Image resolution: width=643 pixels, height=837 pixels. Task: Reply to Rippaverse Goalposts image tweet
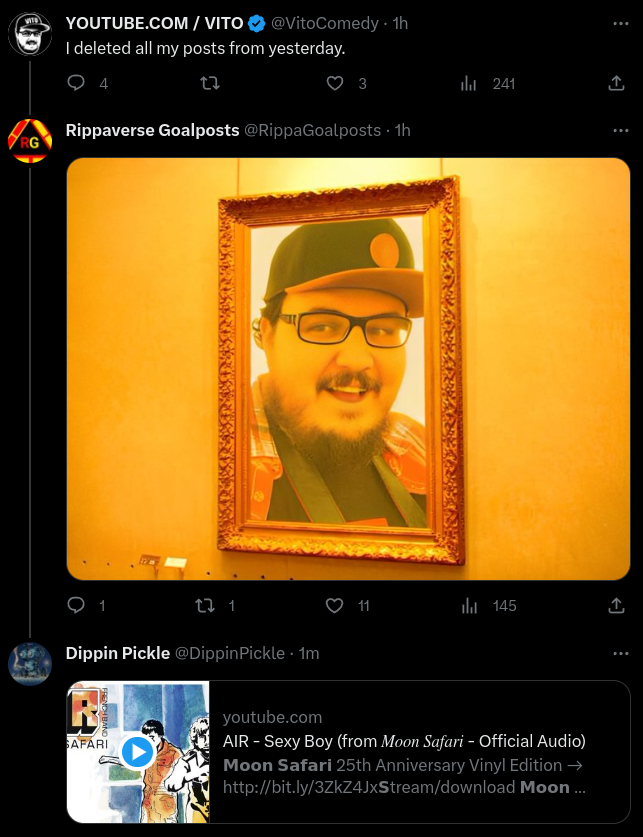76,605
